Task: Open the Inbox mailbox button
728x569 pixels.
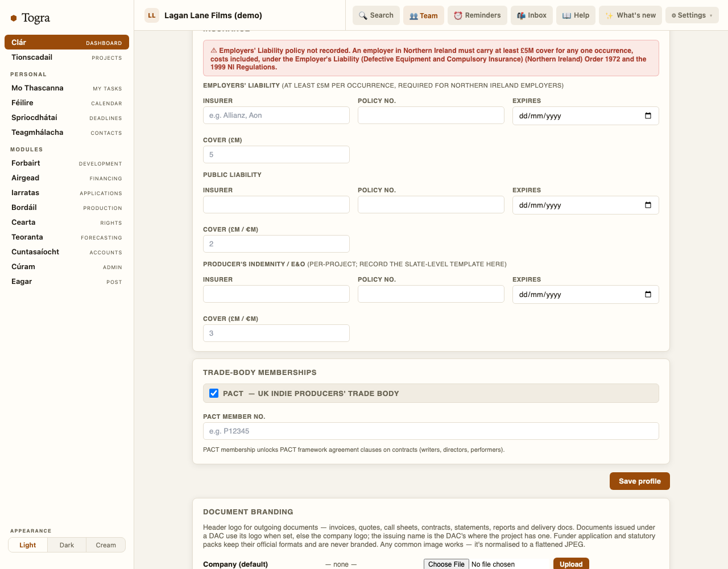Action: [x=532, y=15]
